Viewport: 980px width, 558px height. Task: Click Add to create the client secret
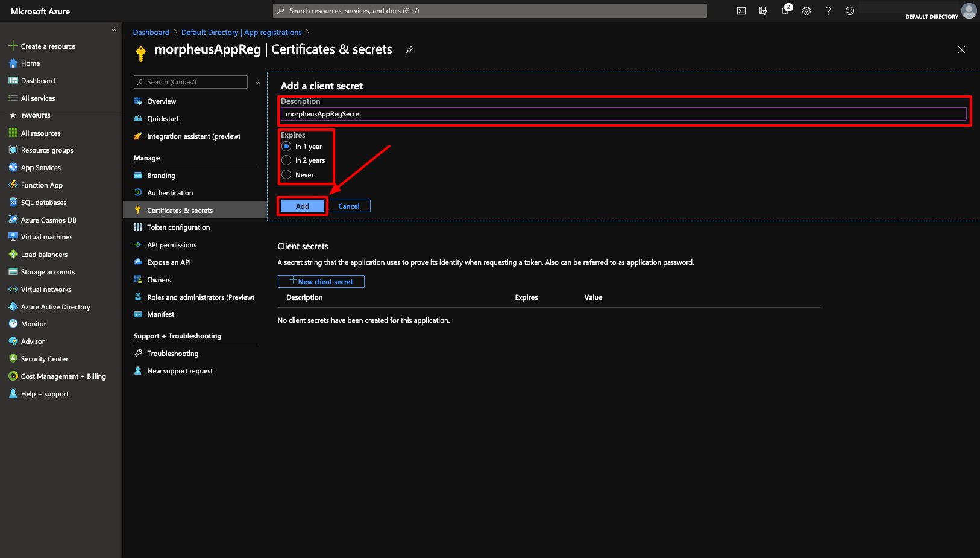tap(301, 206)
